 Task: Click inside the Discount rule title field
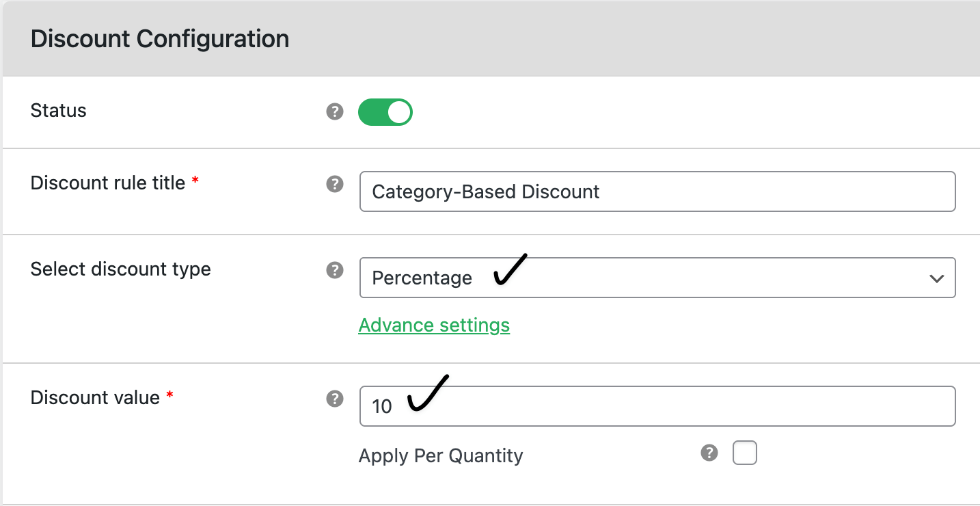coord(657,192)
